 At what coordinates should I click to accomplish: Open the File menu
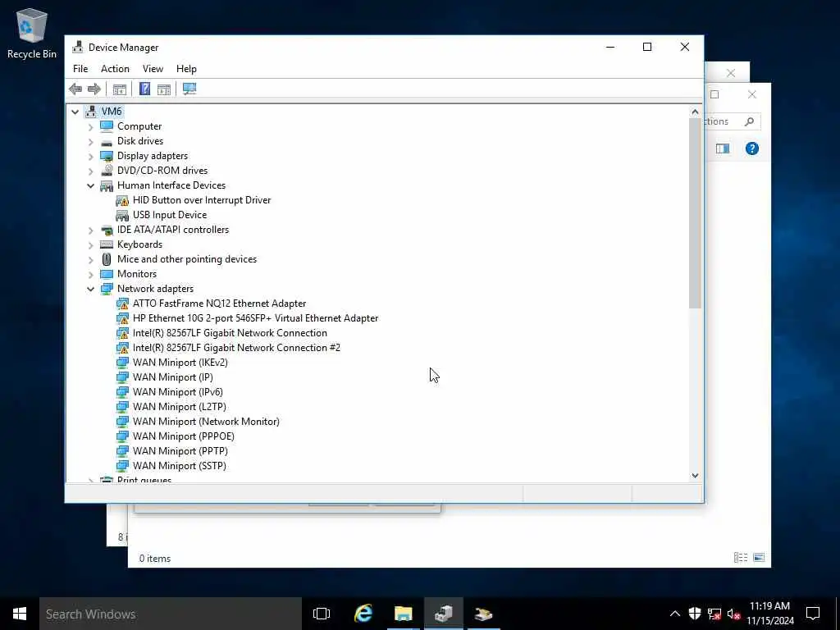[80, 69]
